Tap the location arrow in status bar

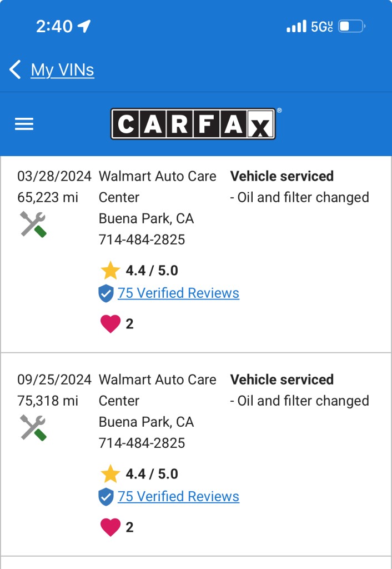pyautogui.click(x=84, y=26)
